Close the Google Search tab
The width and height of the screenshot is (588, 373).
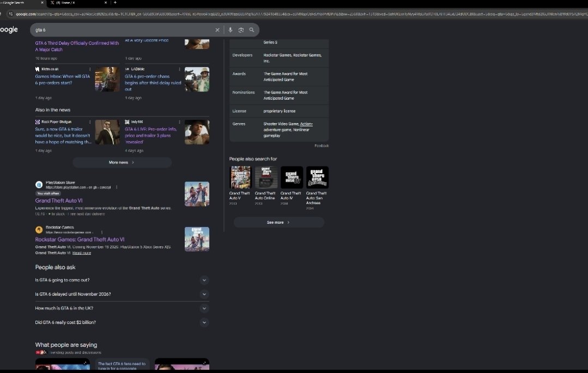pos(42,3)
